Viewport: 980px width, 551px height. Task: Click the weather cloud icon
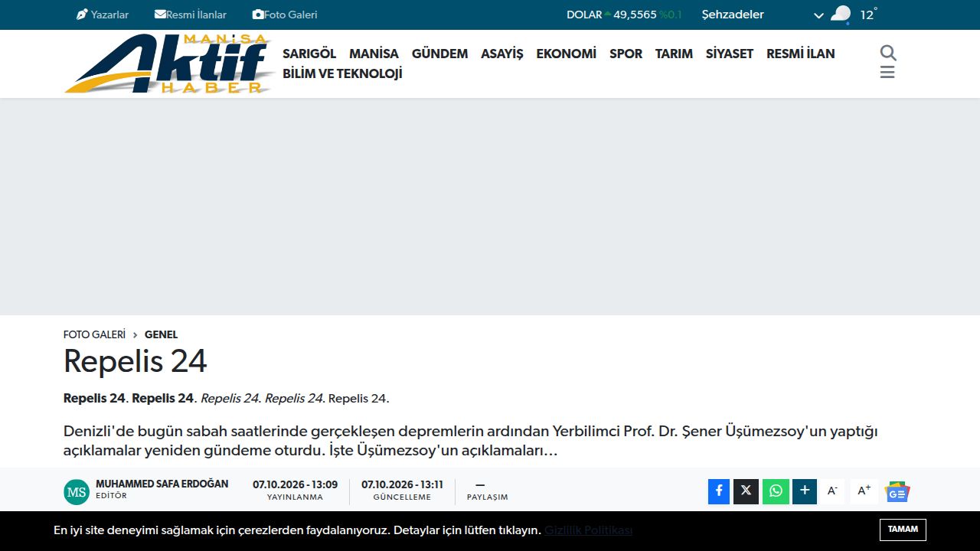point(841,14)
